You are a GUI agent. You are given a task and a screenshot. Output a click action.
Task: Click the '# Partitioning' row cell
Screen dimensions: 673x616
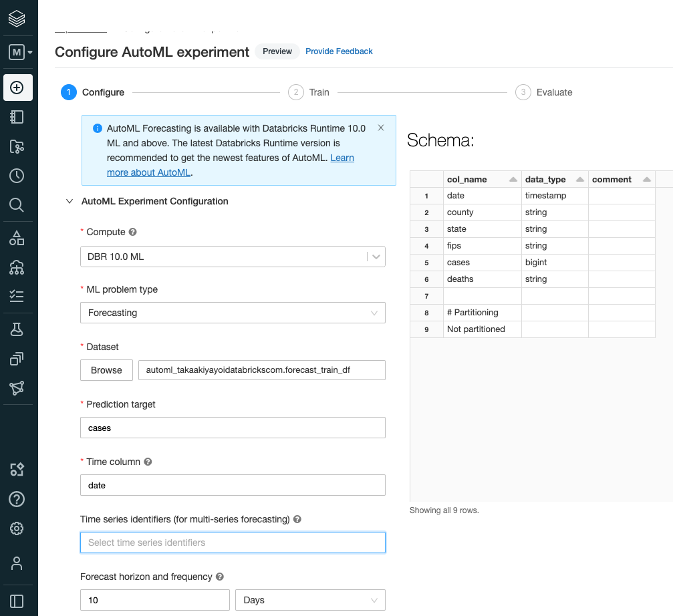click(482, 313)
